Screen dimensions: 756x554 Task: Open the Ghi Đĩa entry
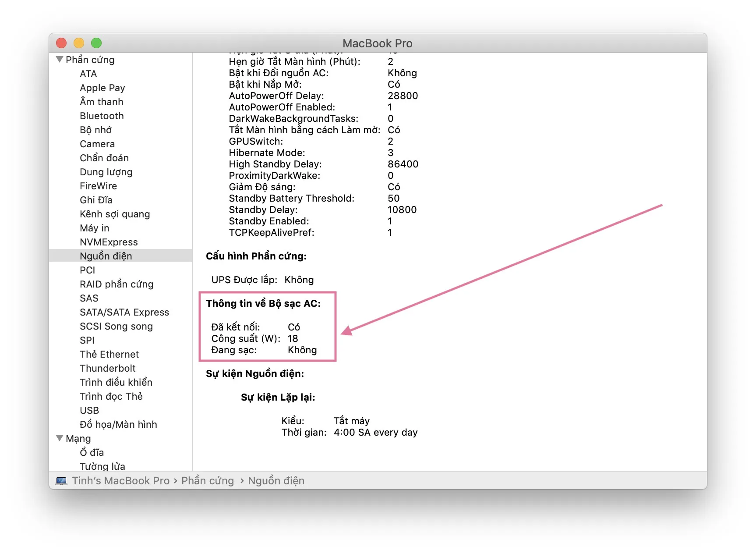[96, 200]
